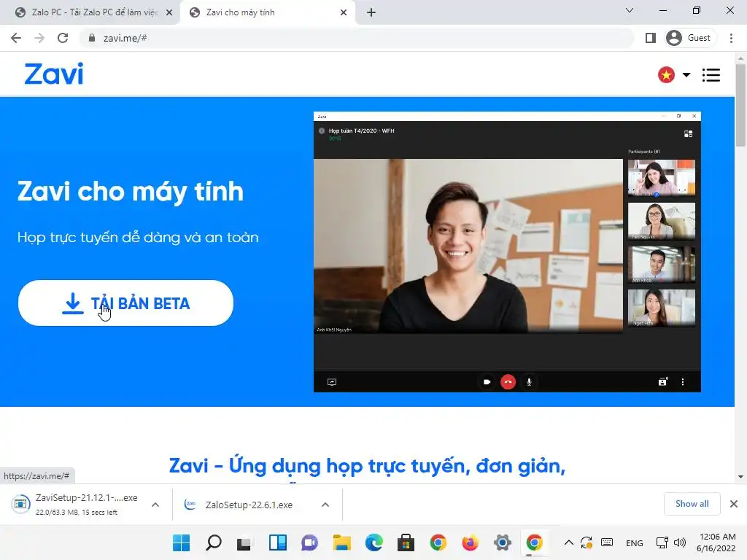This screenshot has height=560, width=747.
Task: Go back with browser back arrow
Action: (16, 38)
